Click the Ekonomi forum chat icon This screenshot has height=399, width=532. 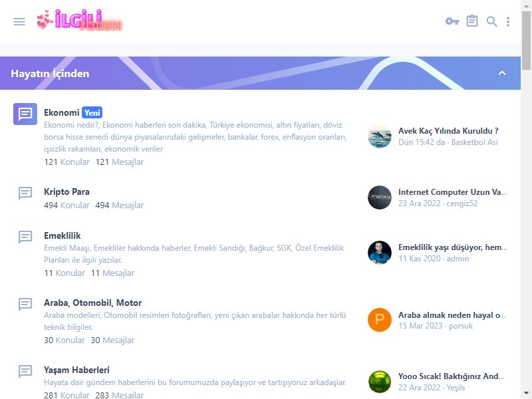tap(25, 114)
